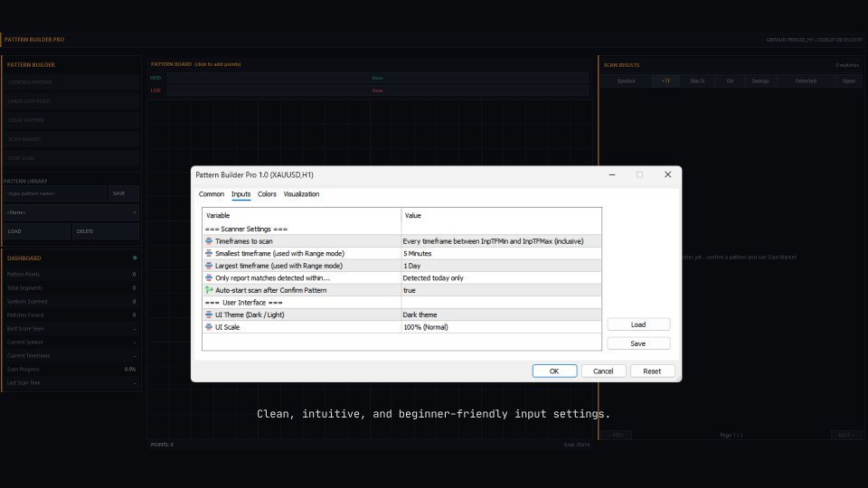Open the '<None>' pattern library dropdown
868x488 pixels.
coord(71,212)
